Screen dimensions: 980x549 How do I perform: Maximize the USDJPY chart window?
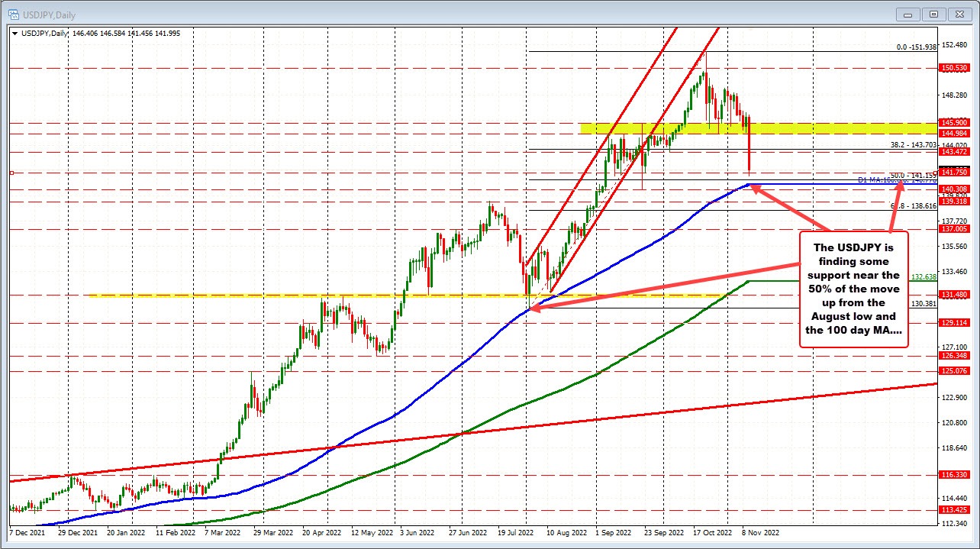coord(933,14)
